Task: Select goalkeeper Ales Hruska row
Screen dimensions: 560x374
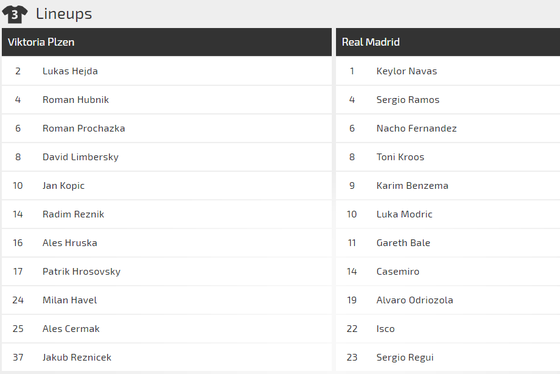Action: coord(166,243)
